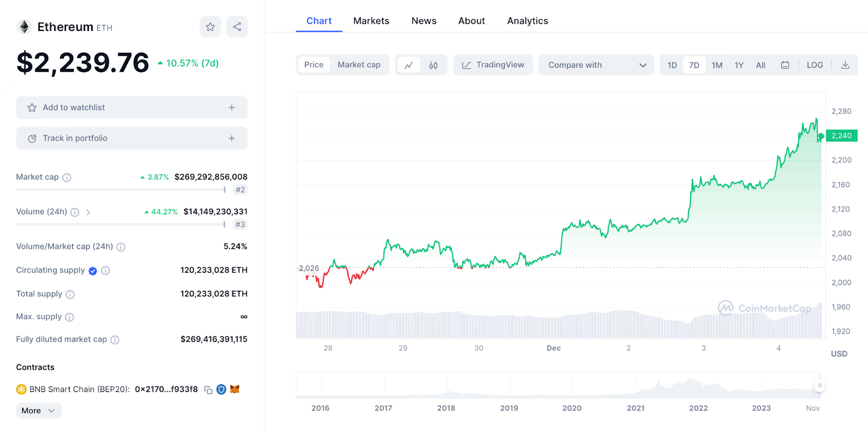Click Add to watchlist button

132,107
